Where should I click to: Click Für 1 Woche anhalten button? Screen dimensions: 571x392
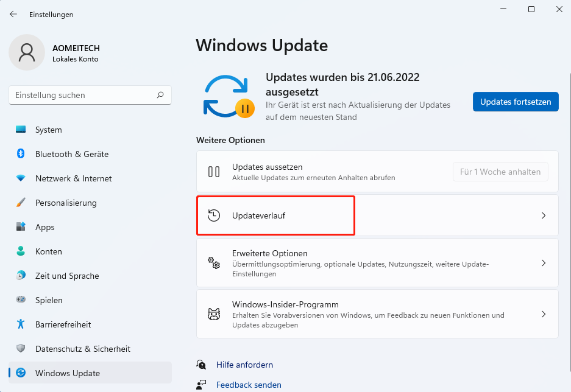500,172
